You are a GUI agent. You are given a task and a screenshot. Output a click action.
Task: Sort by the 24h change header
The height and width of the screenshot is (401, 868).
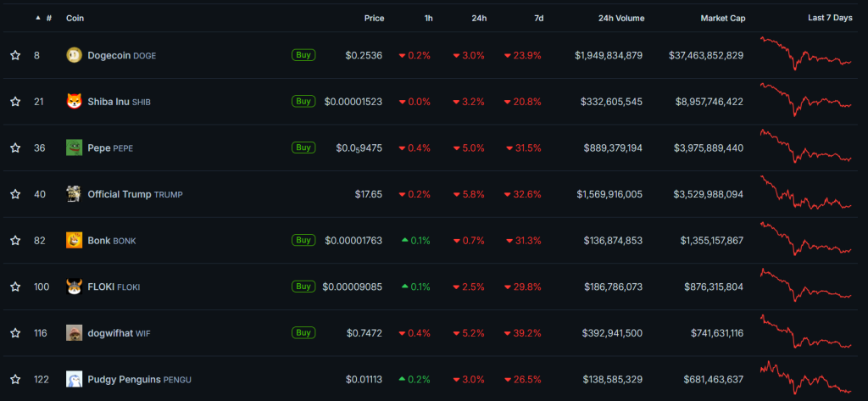tap(480, 19)
